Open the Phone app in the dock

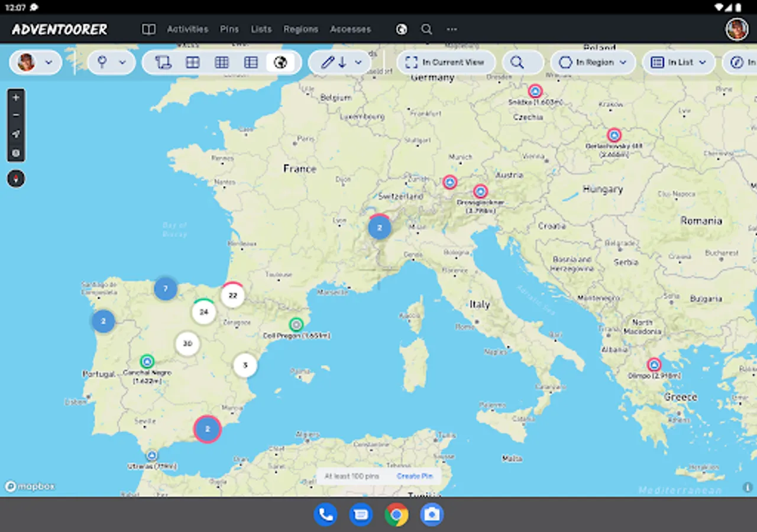pos(325,514)
